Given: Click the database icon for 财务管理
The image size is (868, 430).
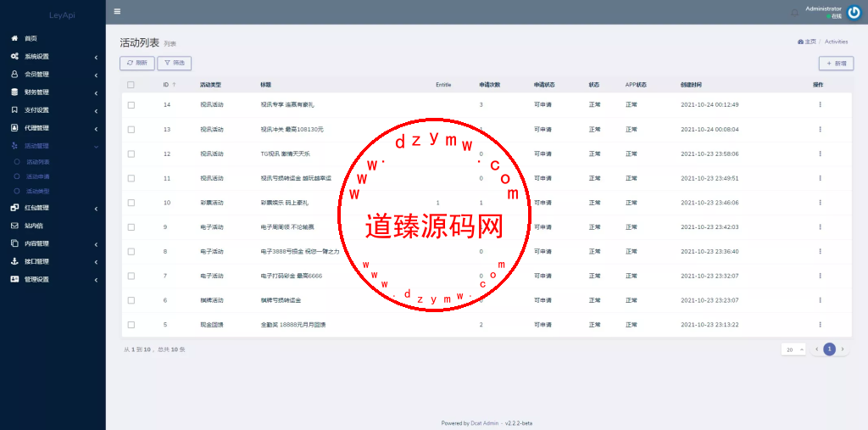Looking at the screenshot, I should pos(15,92).
